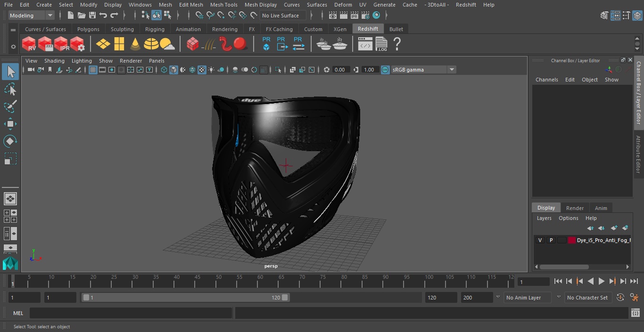Choose the Select tool arrow
Image resolution: width=644 pixels, height=332 pixels.
(x=10, y=72)
